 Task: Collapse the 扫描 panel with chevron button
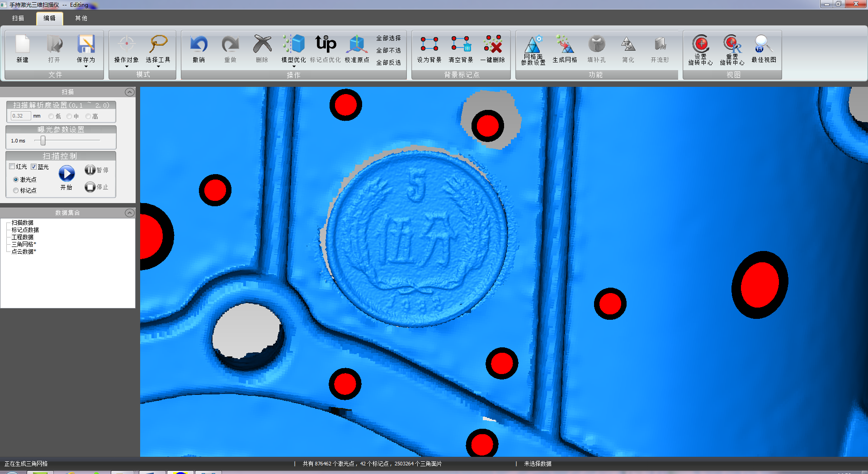tap(129, 92)
